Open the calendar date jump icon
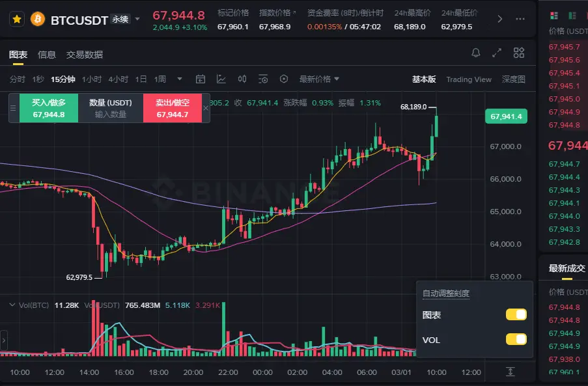Viewport: 588px width, 386px height. pos(201,79)
